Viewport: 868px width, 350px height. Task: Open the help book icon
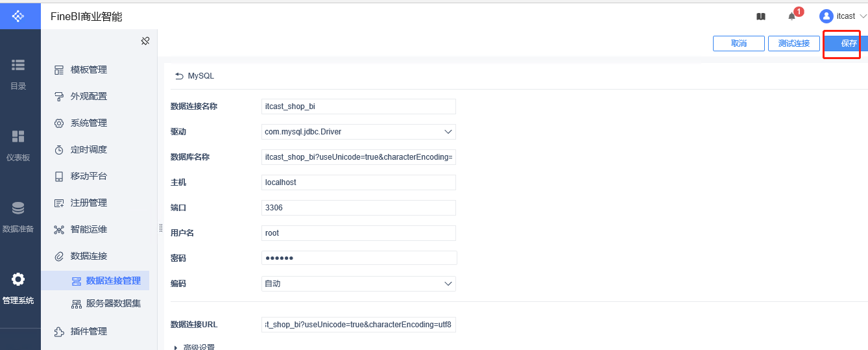761,16
